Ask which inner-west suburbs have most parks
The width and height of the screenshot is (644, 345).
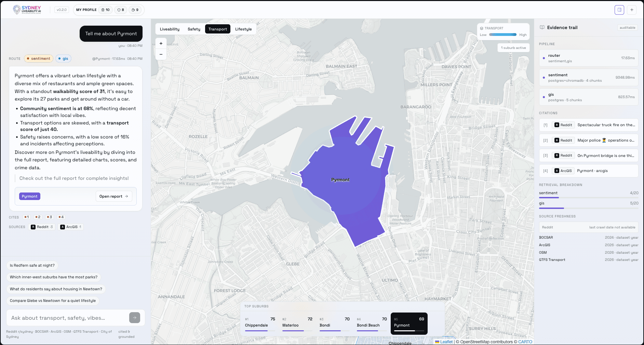pyautogui.click(x=54, y=277)
